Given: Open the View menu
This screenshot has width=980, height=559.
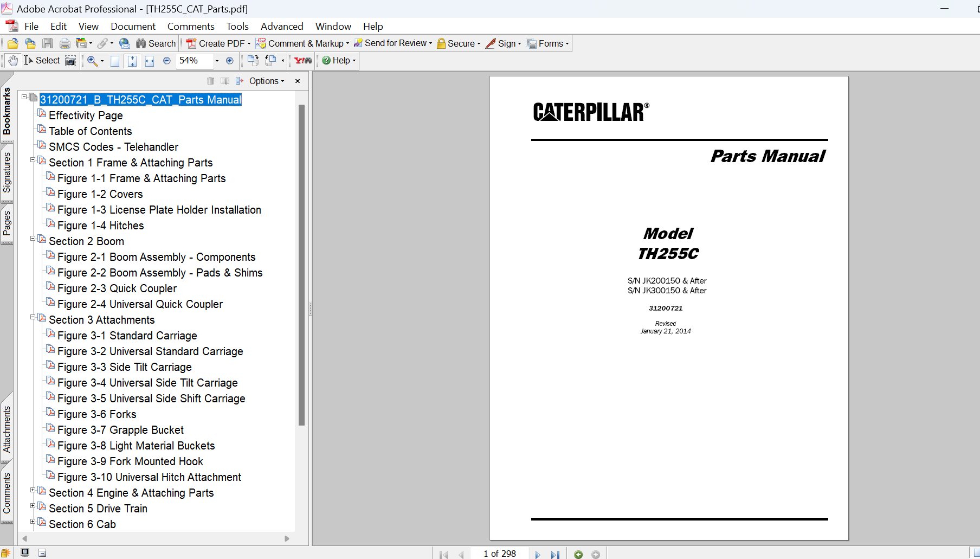Looking at the screenshot, I should [x=88, y=27].
